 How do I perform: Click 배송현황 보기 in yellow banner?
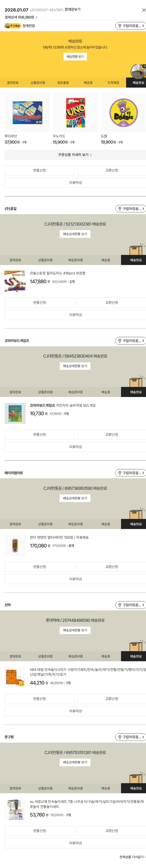(x=75, y=57)
